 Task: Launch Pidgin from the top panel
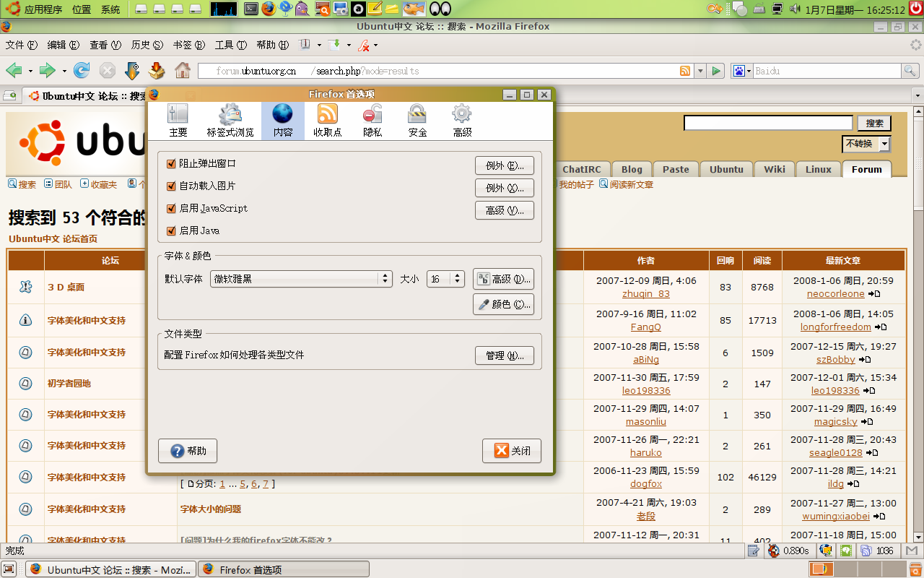point(303,9)
